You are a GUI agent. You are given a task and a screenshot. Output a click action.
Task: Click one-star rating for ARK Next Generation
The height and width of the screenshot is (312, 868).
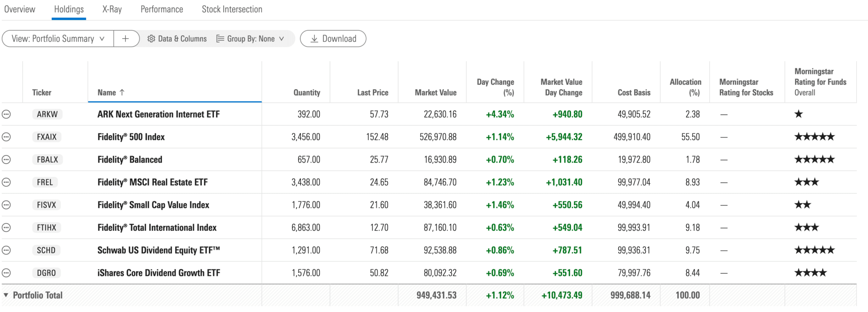point(798,114)
